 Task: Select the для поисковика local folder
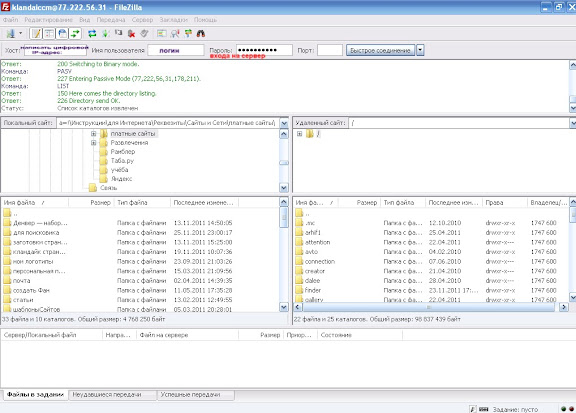[36, 233]
